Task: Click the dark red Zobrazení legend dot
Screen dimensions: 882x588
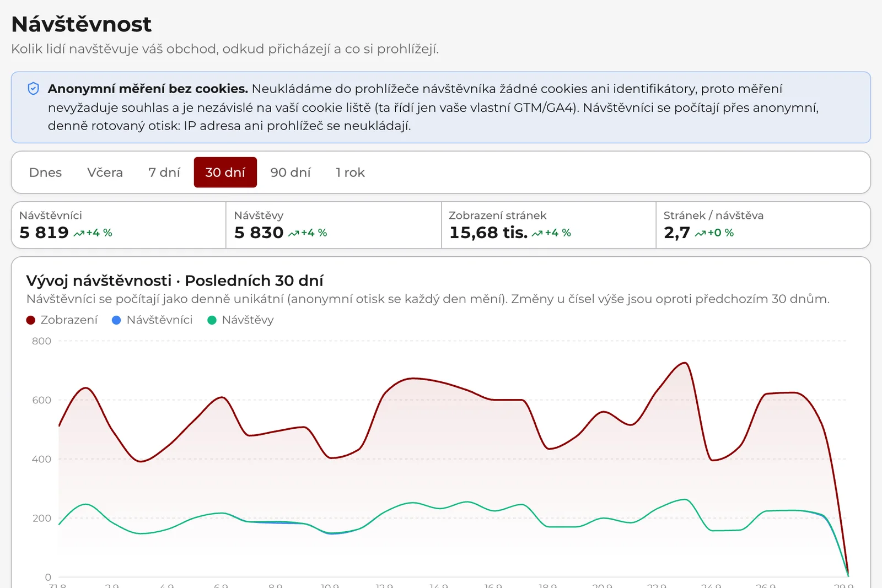Action: pos(31,320)
